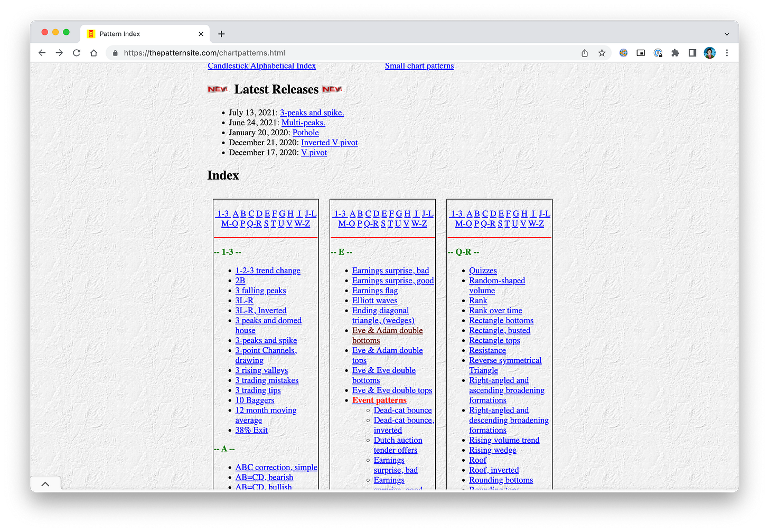
Task: Open the V pivot link
Action: (314, 153)
